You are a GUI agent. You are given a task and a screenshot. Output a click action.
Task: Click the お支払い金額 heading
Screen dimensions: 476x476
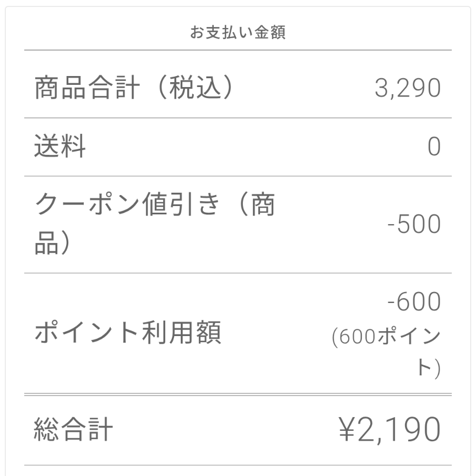click(237, 32)
